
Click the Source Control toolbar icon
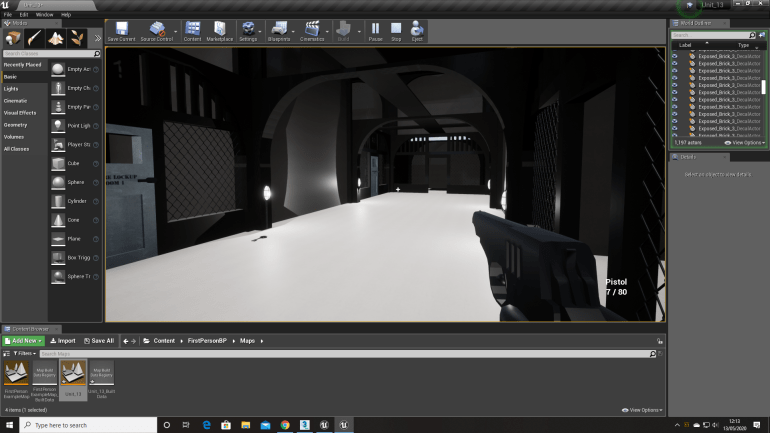[157, 31]
